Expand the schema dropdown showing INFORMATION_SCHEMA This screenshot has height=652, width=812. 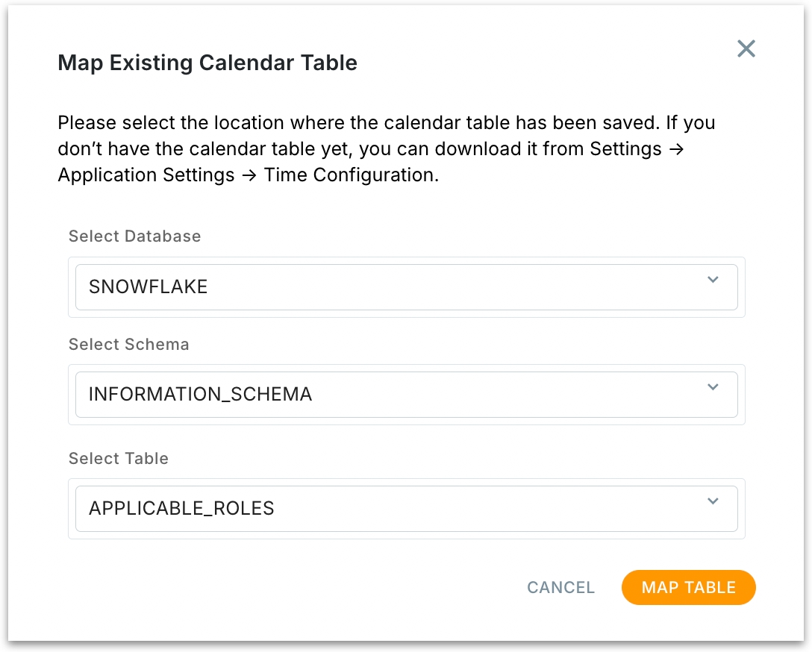406,395
